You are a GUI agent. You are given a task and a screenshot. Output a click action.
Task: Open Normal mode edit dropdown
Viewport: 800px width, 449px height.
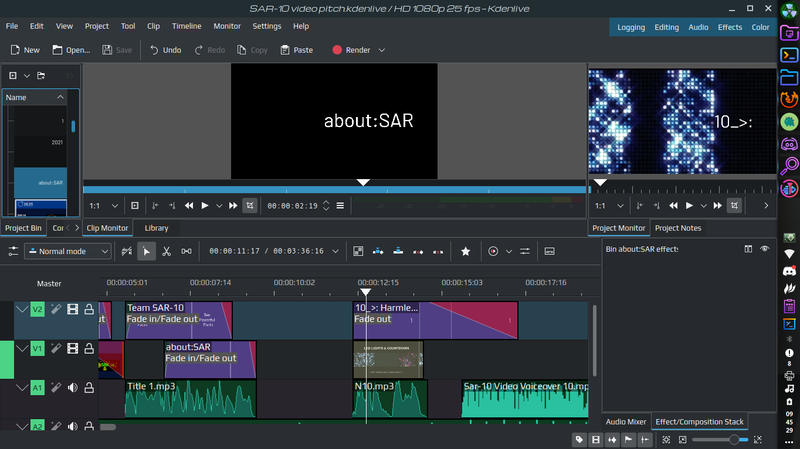pos(68,251)
